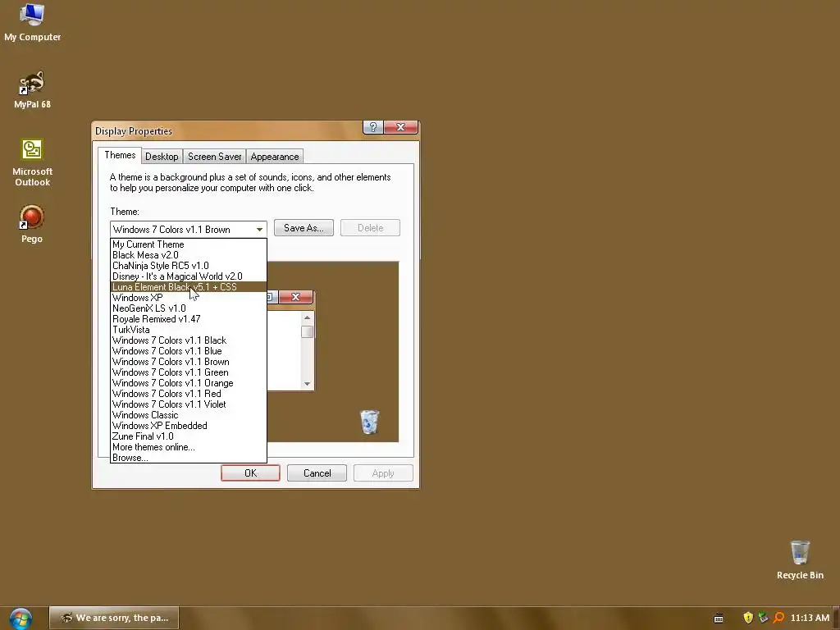Confirm with the OK button
Viewport: 840px width, 630px height.
(x=250, y=473)
